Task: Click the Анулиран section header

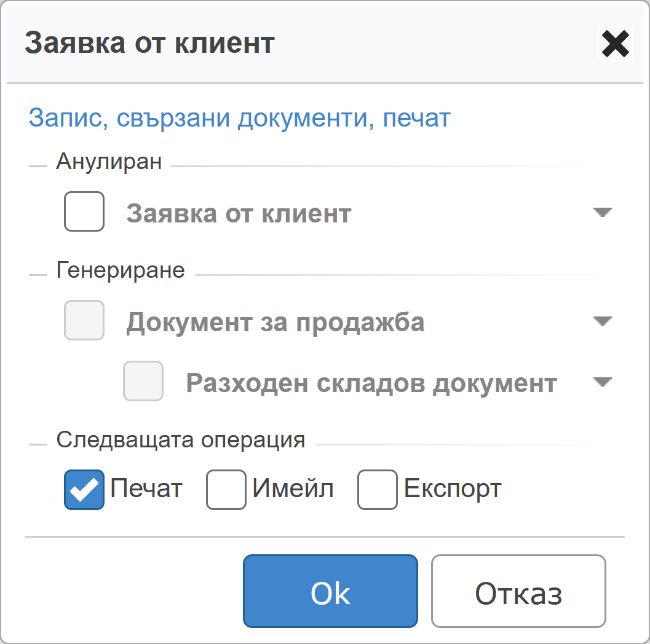Action: coord(109,162)
